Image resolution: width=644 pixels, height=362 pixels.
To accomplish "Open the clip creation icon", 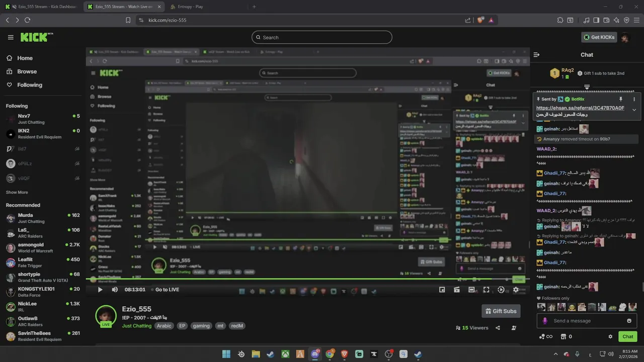I will (457, 290).
